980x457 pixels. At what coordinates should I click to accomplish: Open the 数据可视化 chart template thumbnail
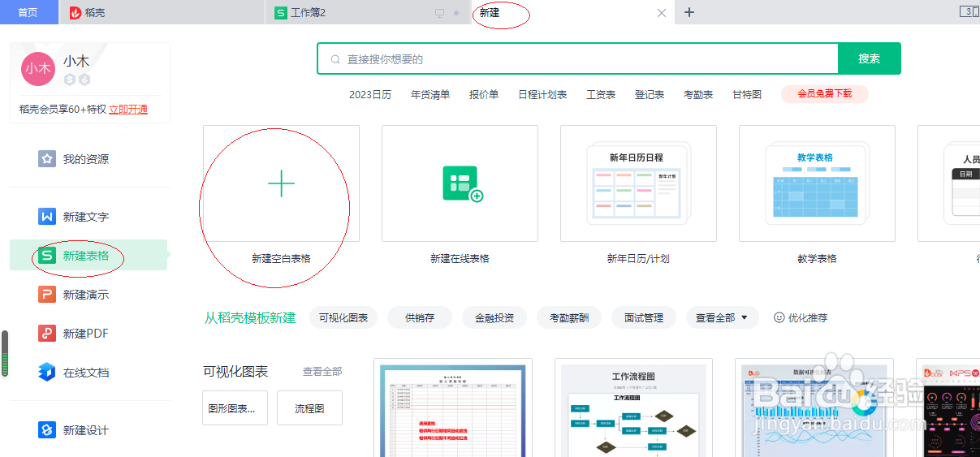[814, 407]
